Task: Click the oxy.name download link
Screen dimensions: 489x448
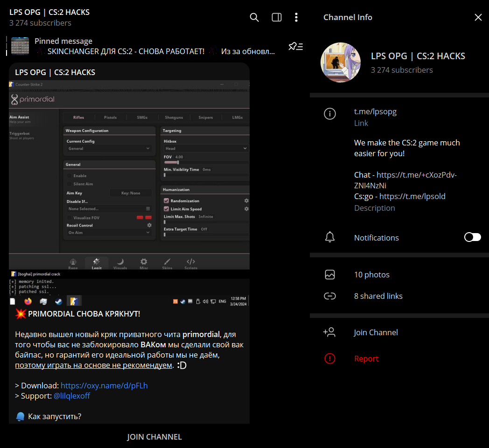Action: point(104,386)
